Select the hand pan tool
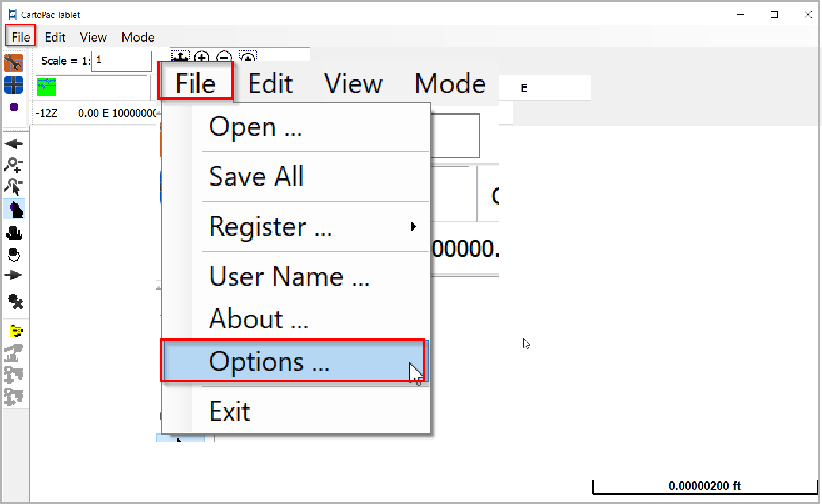 pos(14,233)
